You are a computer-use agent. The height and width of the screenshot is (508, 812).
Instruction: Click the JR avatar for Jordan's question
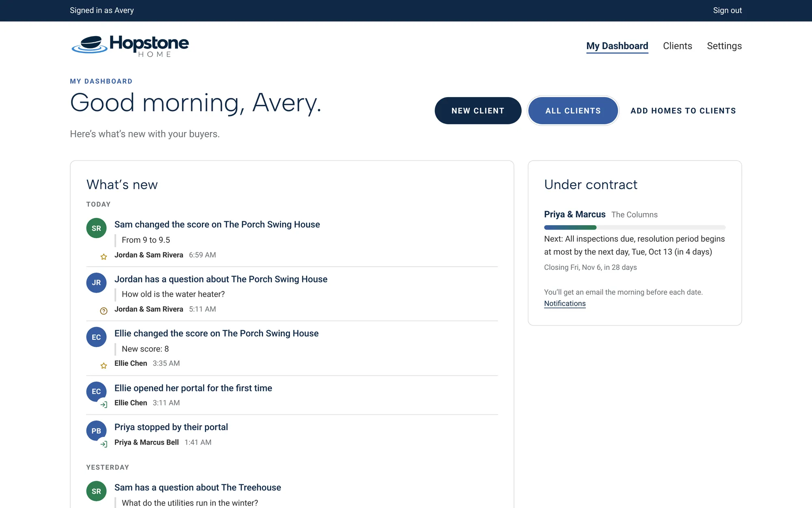coord(96,282)
